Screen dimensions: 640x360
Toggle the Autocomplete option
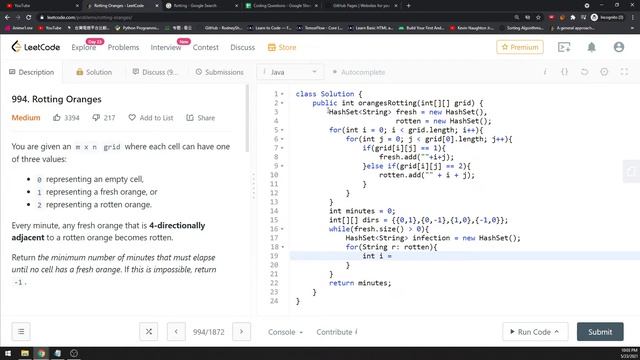[x=359, y=72]
